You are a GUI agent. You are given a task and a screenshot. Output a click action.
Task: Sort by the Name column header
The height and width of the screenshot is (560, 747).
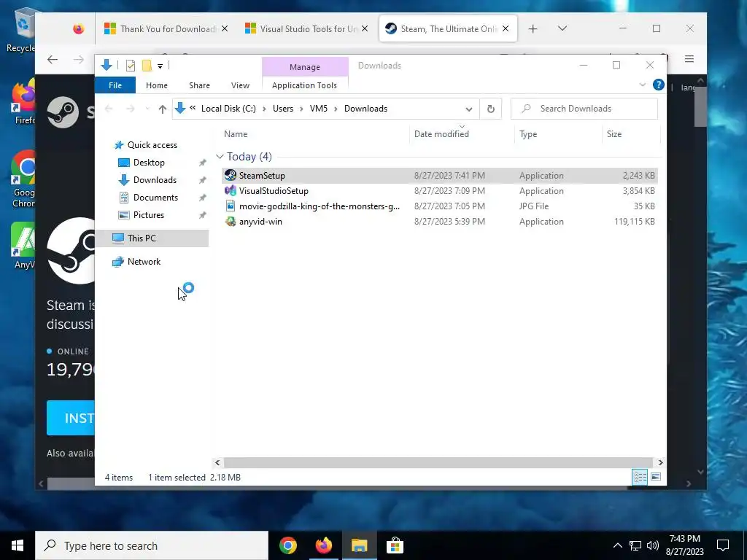236,134
